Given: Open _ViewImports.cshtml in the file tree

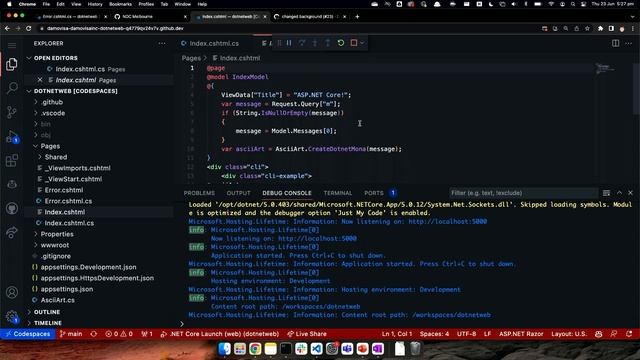Looking at the screenshot, I should [78, 168].
